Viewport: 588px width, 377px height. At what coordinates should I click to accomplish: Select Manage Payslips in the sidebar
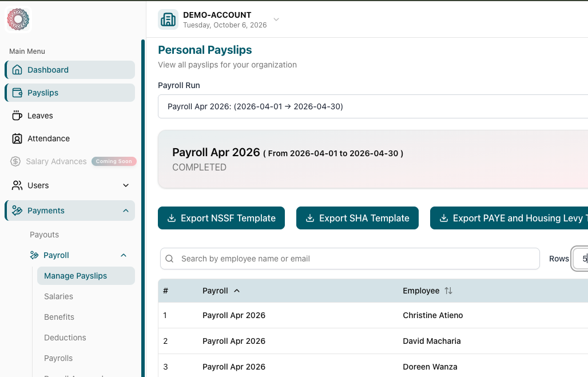coord(86,276)
